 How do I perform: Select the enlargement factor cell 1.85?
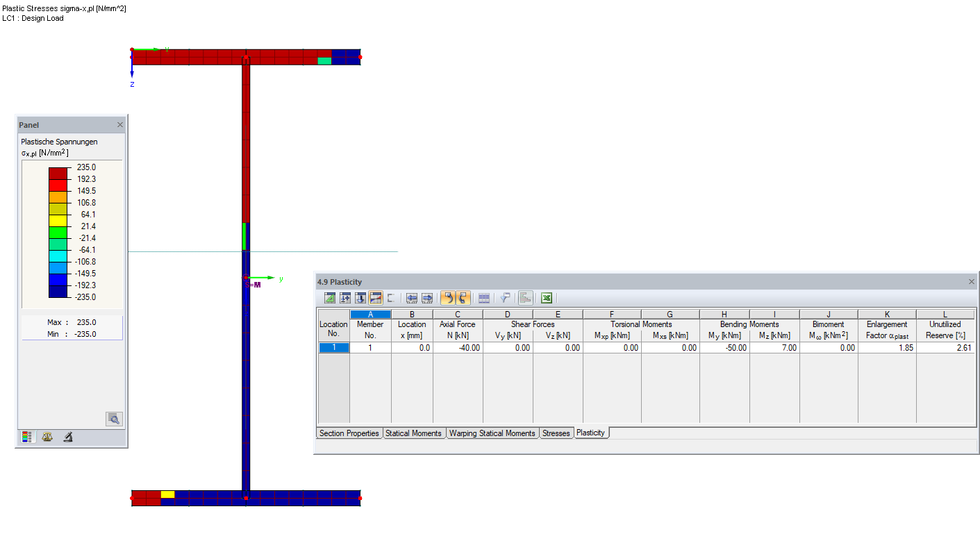coord(887,348)
